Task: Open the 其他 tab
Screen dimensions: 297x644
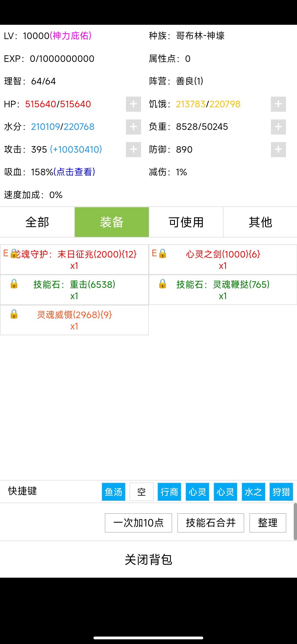Action: 260,222
